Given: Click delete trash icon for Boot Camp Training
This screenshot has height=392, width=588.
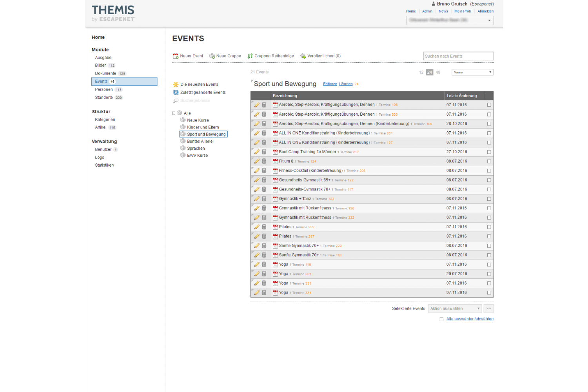Looking at the screenshot, I should tap(264, 152).
